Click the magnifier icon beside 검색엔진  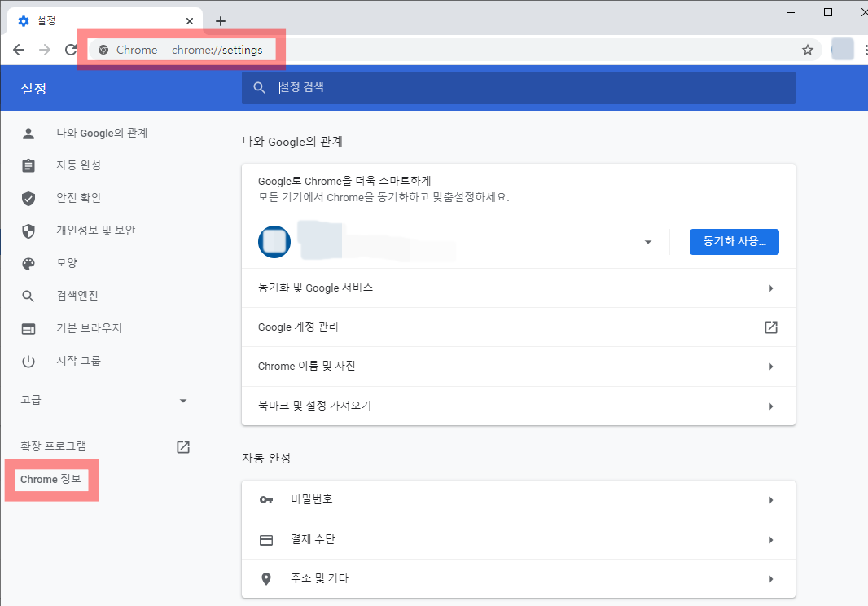click(28, 296)
